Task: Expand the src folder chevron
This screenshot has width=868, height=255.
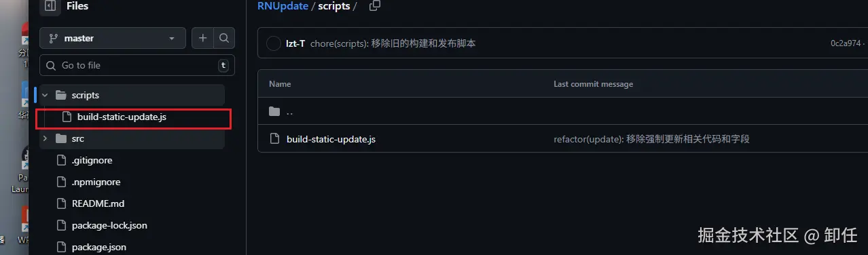Action: click(x=45, y=138)
